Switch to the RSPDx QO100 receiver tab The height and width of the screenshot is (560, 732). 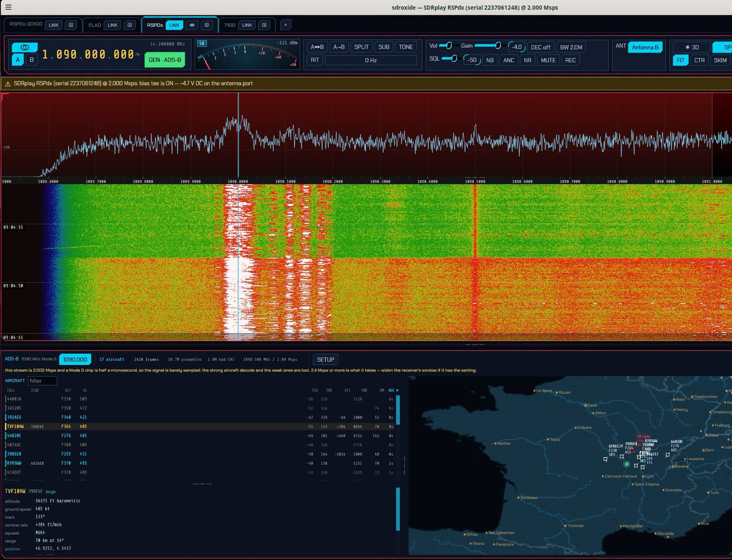pyautogui.click(x=26, y=25)
